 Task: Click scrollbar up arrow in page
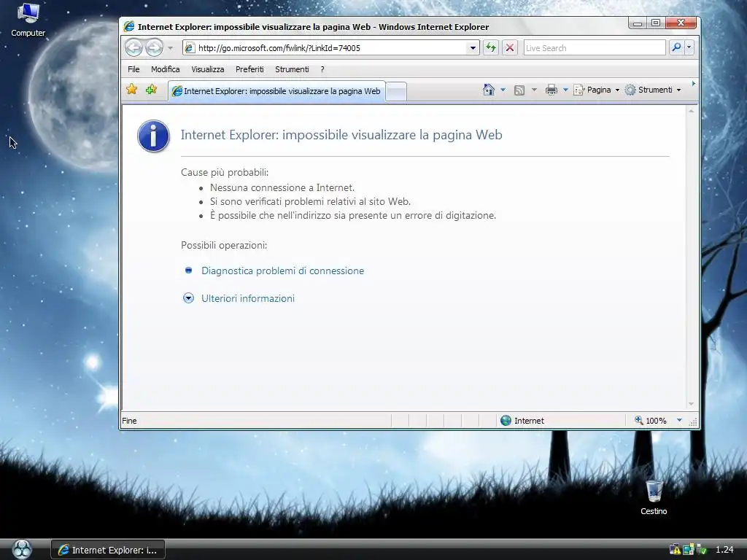[692, 111]
